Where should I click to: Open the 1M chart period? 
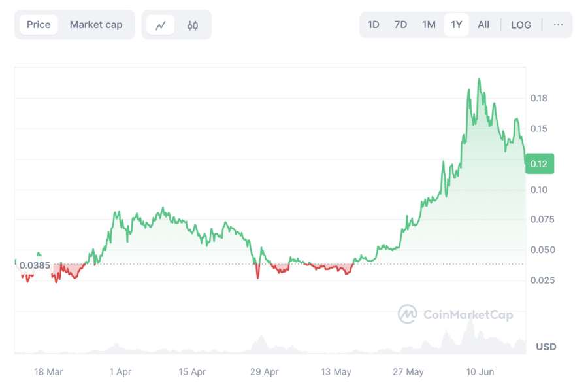coord(429,24)
